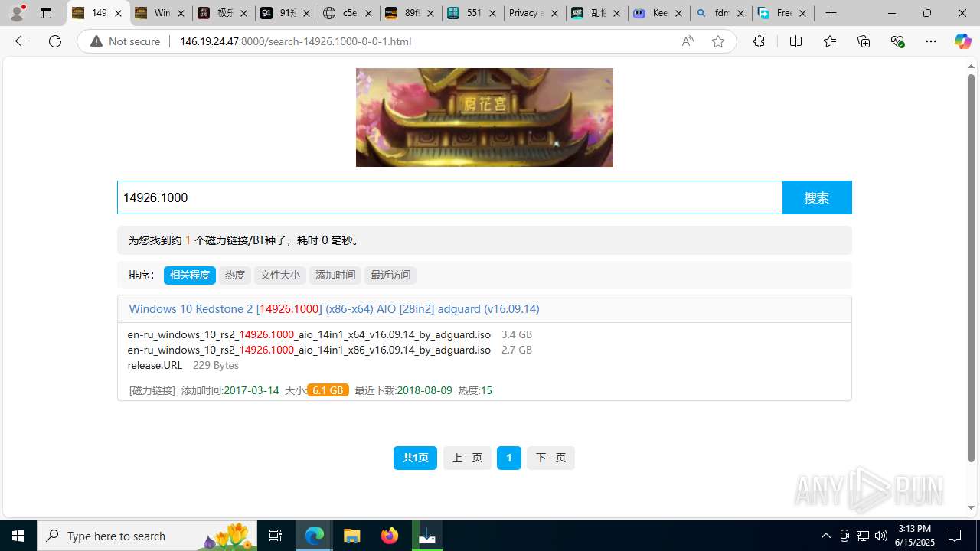Open Favorites list icon
The height and width of the screenshot is (551, 980).
tap(830, 41)
